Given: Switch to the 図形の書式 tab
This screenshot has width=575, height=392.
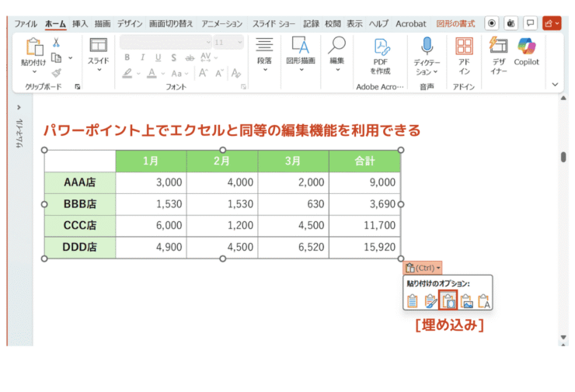Looking at the screenshot, I should pos(455,24).
